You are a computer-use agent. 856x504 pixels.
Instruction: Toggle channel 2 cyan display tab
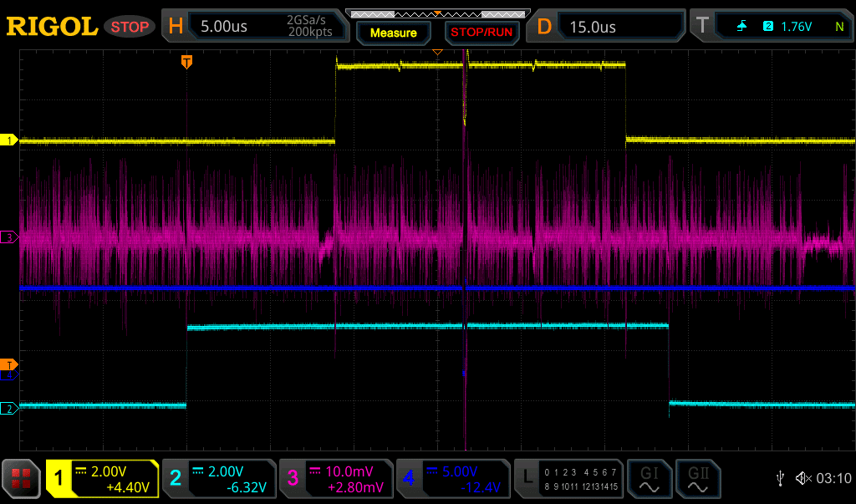[219, 478]
